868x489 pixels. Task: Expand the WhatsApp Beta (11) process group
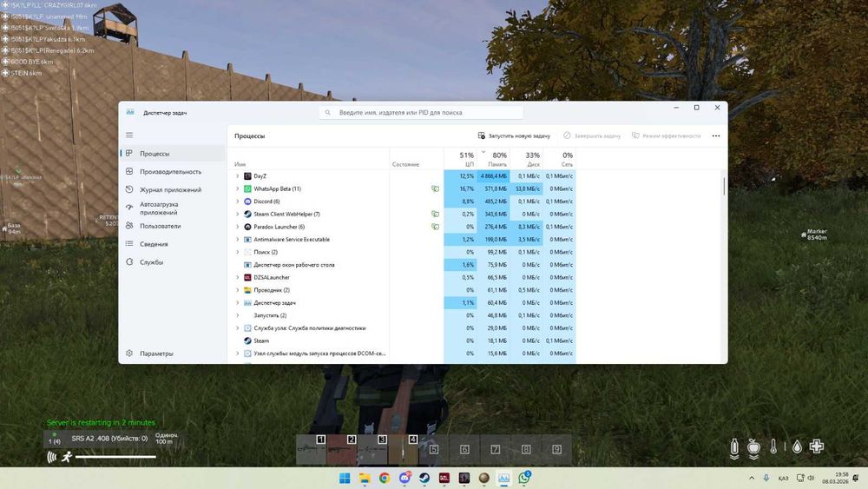coord(238,188)
